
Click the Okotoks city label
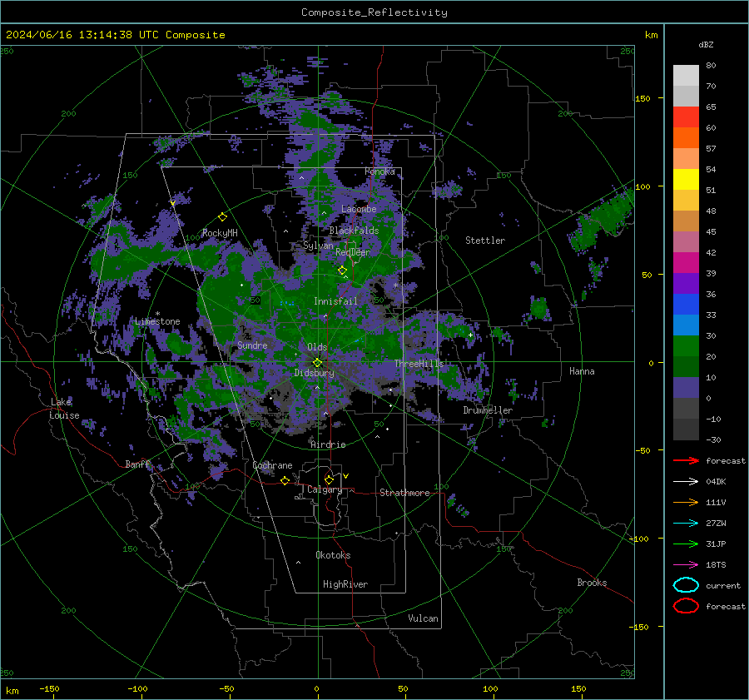333,555
